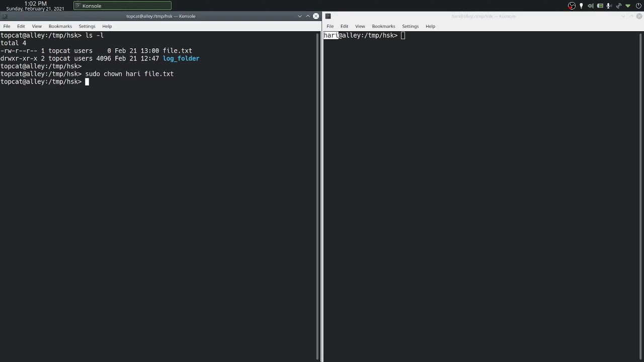Screen dimensions: 644x362
Task: Open Edit menu in right hari Konsole
Action: pos(344,26)
